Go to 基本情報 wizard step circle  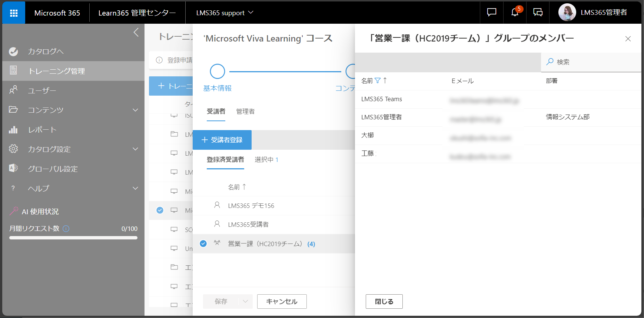coord(218,72)
